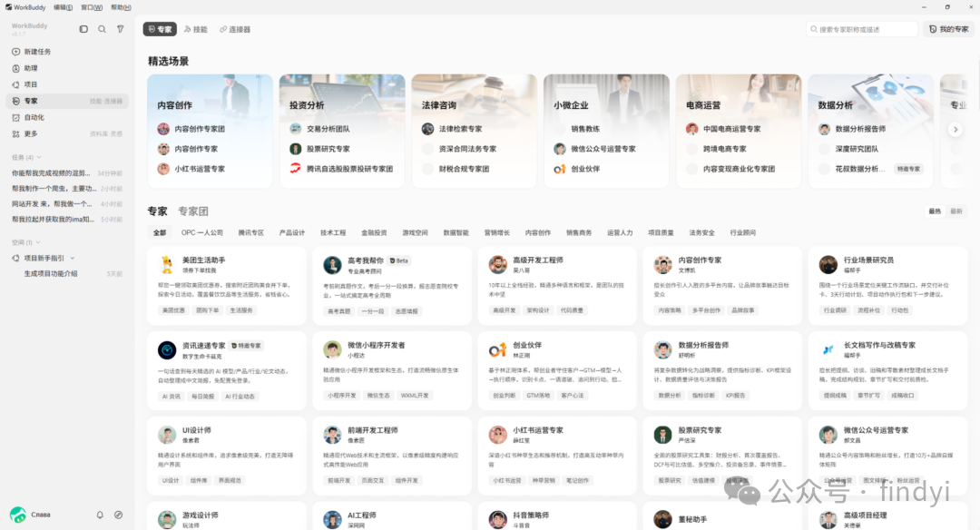The height and width of the screenshot is (530, 980).
Task: Switch sorting to 最新
Action: (x=956, y=211)
